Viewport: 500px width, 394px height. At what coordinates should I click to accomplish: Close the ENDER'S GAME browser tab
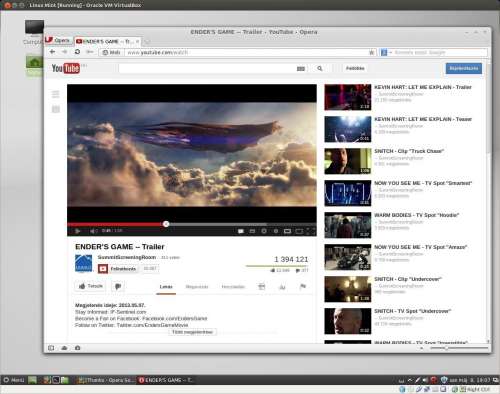137,41
